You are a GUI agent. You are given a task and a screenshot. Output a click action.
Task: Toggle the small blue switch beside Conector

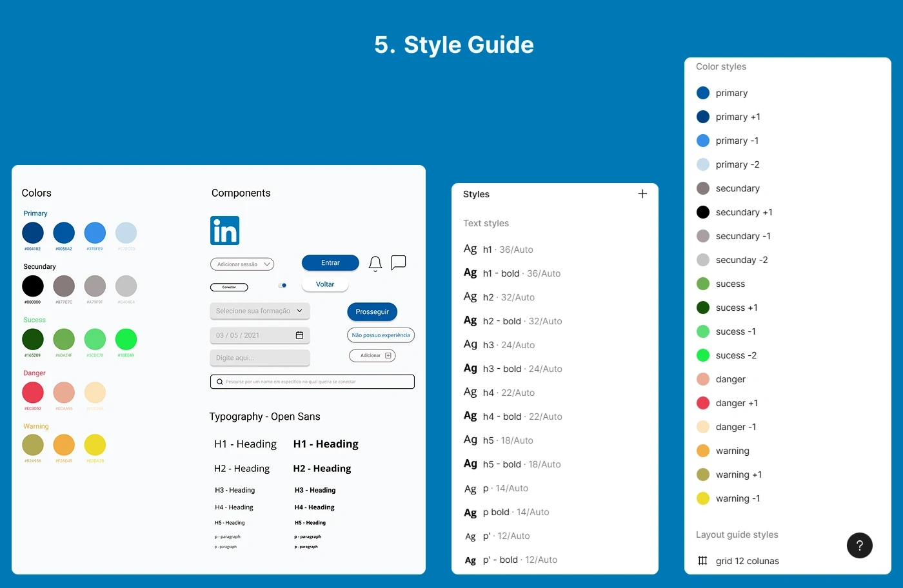(283, 285)
